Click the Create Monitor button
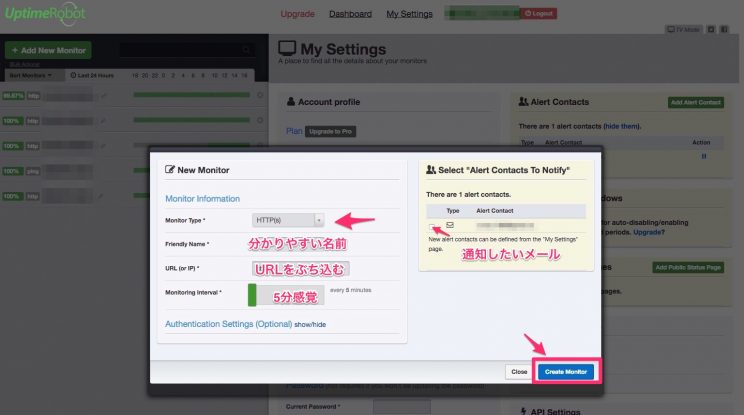 [x=566, y=371]
